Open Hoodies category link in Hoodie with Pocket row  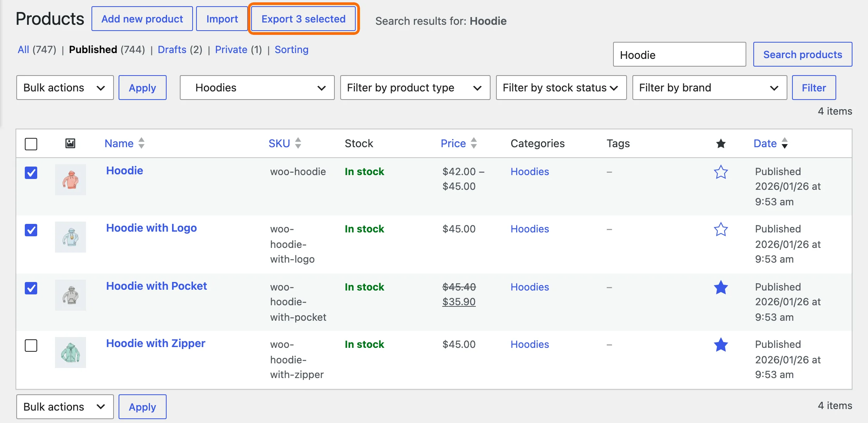(530, 287)
